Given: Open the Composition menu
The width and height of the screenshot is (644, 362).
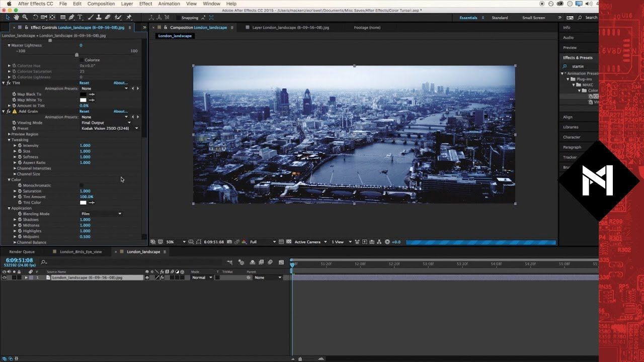Looking at the screenshot, I should click(101, 4).
